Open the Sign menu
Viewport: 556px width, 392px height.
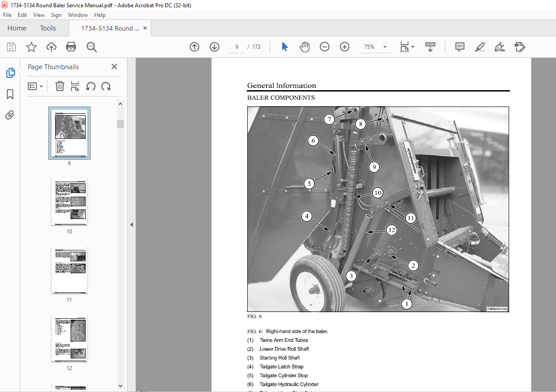point(56,15)
